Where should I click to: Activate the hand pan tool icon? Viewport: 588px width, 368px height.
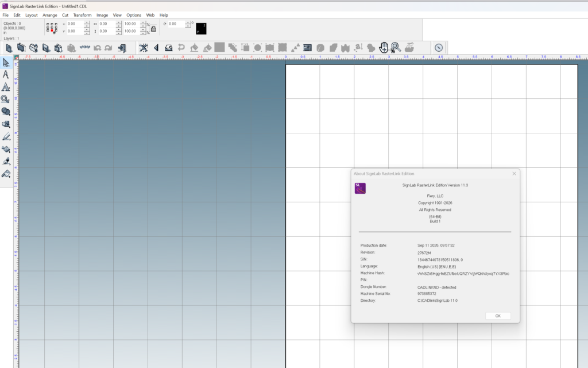coord(384,48)
